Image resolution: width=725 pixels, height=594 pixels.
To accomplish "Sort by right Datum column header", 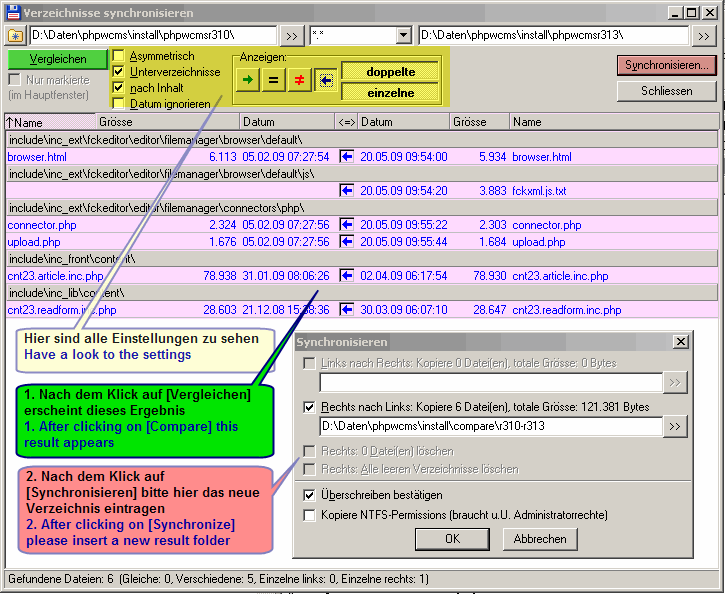I will pyautogui.click(x=402, y=122).
